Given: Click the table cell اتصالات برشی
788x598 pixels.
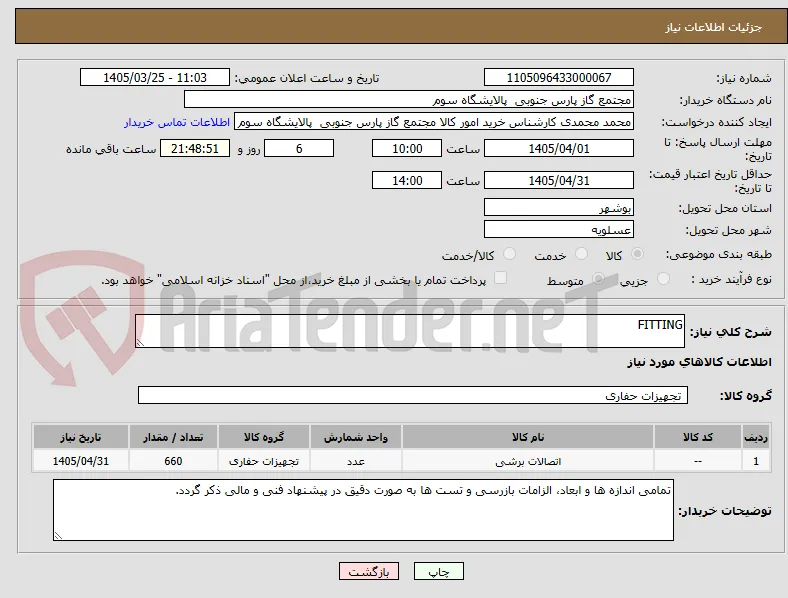Looking at the screenshot, I should click(528, 461).
